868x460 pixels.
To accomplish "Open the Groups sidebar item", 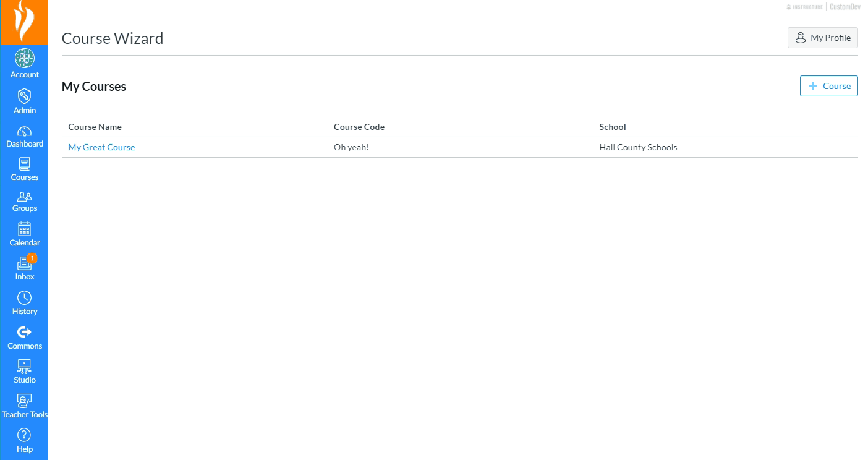I will point(24,202).
